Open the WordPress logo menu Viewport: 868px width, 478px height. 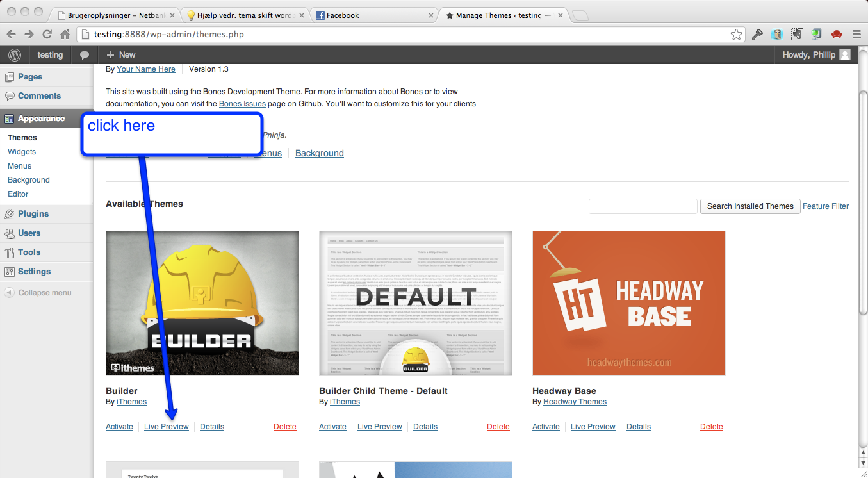click(x=15, y=55)
